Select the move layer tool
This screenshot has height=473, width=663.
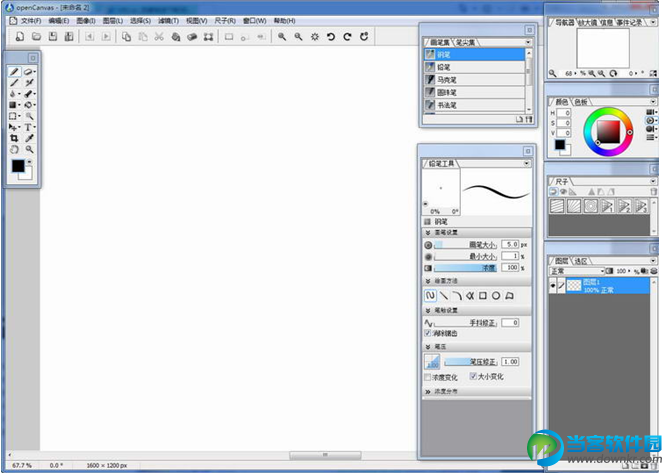[14, 127]
